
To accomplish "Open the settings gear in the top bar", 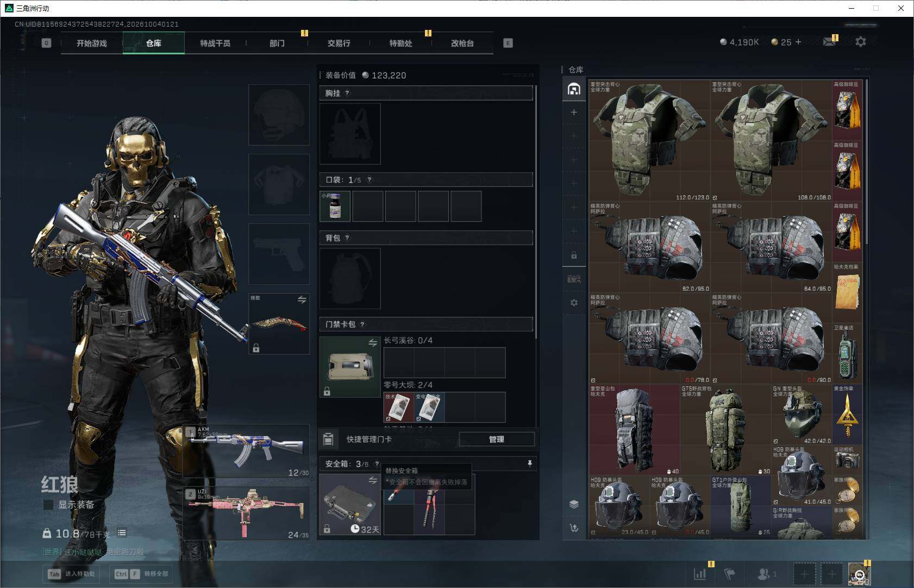I will coord(860,42).
